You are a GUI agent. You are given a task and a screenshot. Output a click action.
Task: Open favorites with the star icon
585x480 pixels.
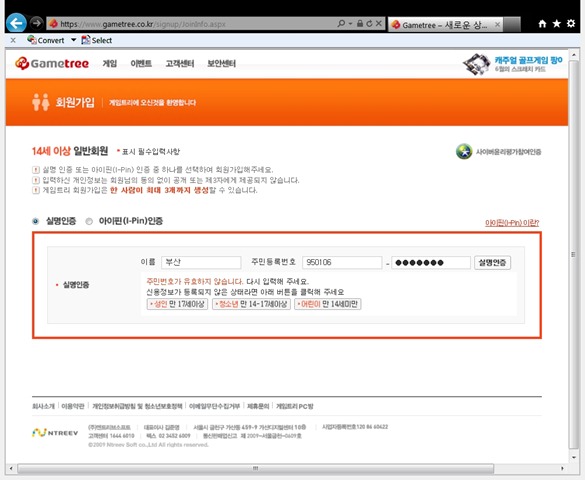(x=557, y=24)
